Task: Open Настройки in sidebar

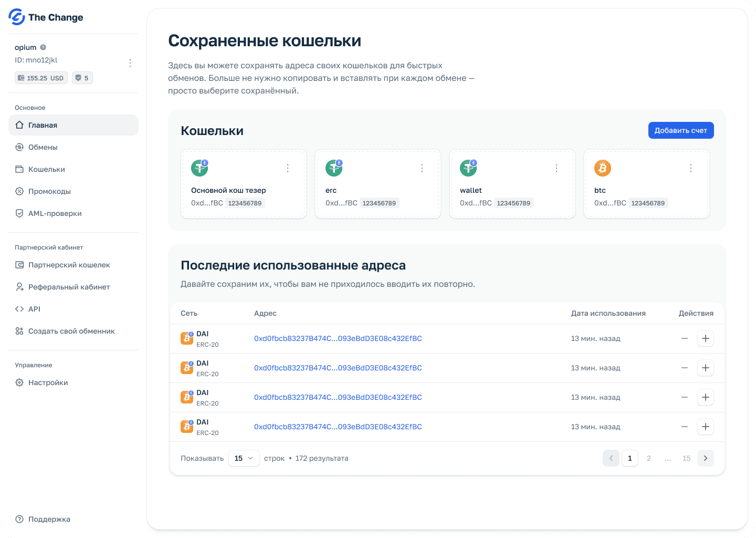Action: 73,382
